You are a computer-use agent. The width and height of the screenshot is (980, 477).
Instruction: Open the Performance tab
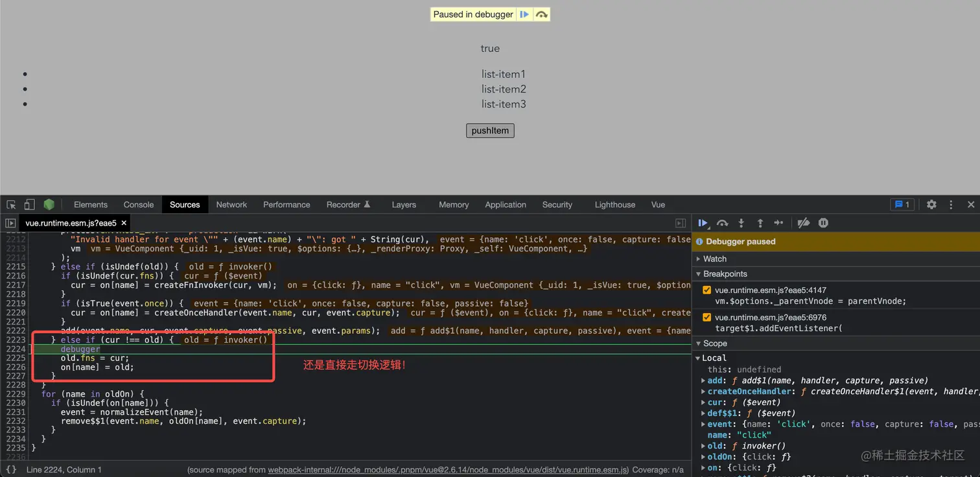pos(286,205)
